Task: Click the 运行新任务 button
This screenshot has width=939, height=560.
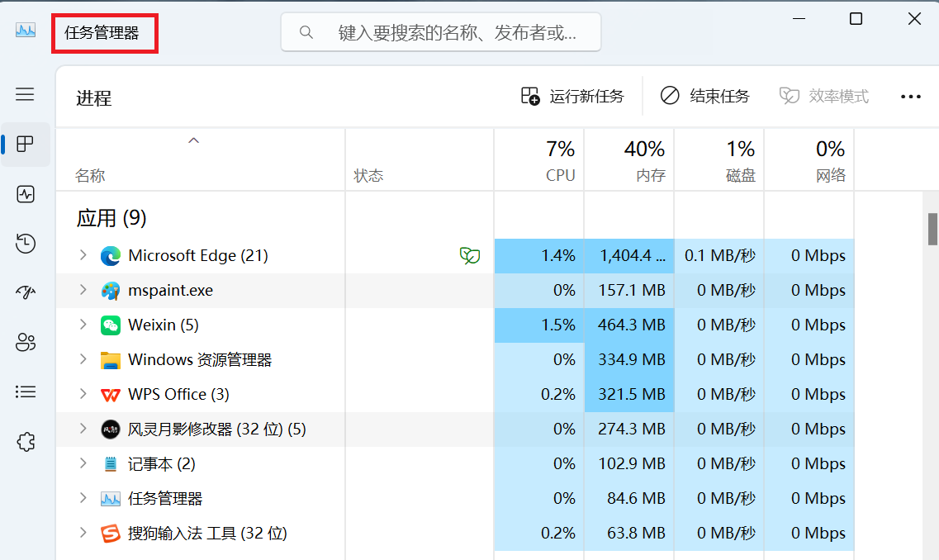Action: pyautogui.click(x=572, y=97)
